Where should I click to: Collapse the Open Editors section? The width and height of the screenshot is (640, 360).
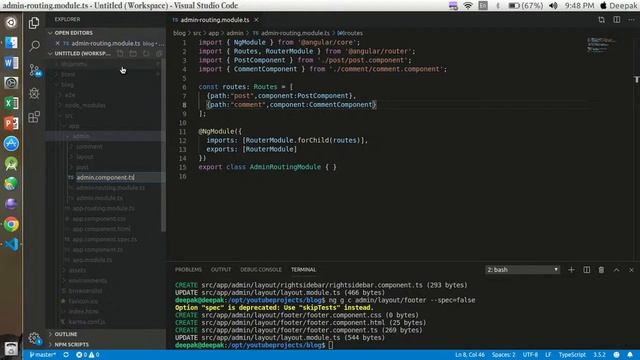click(50, 33)
